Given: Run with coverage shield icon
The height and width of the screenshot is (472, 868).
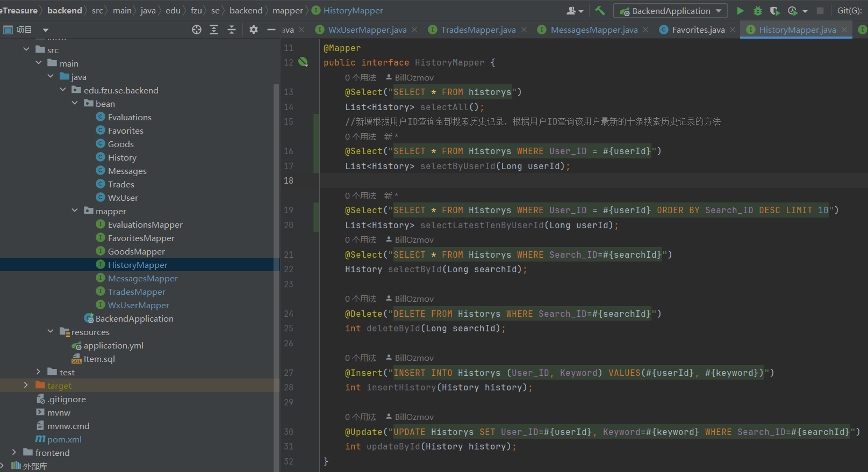Looking at the screenshot, I should 774,11.
